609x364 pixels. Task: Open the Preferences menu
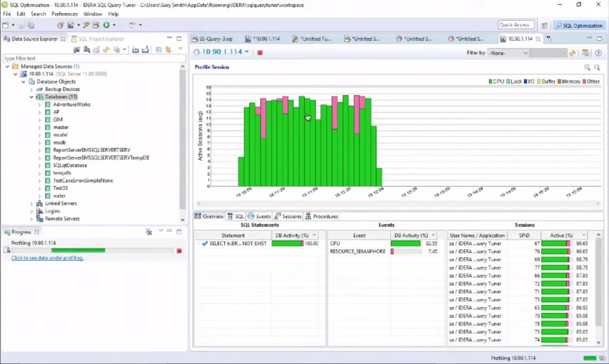tap(64, 14)
